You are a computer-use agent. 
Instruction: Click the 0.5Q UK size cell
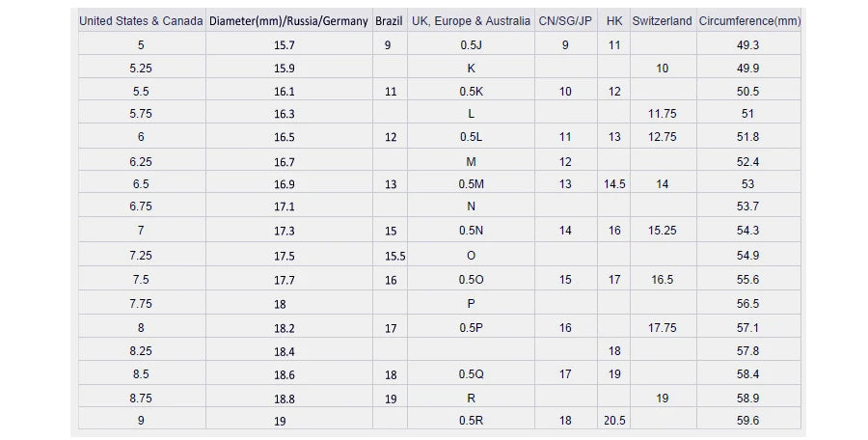tap(471, 374)
